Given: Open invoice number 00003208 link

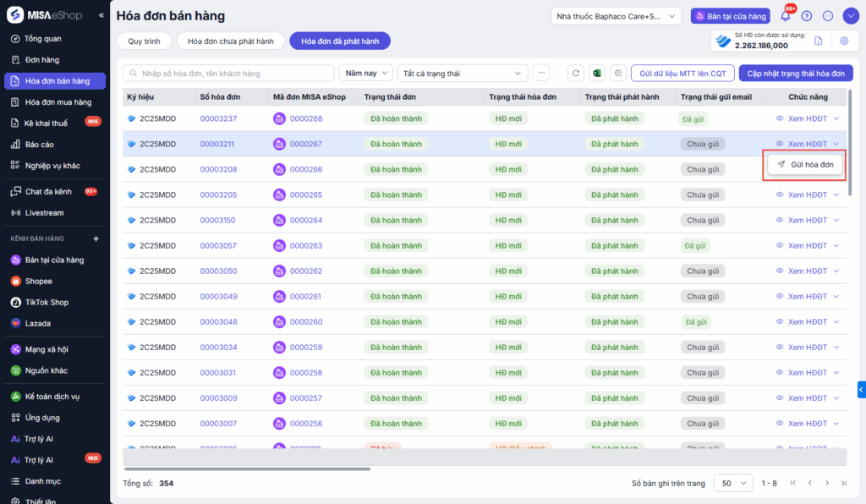Looking at the screenshot, I should (218, 169).
